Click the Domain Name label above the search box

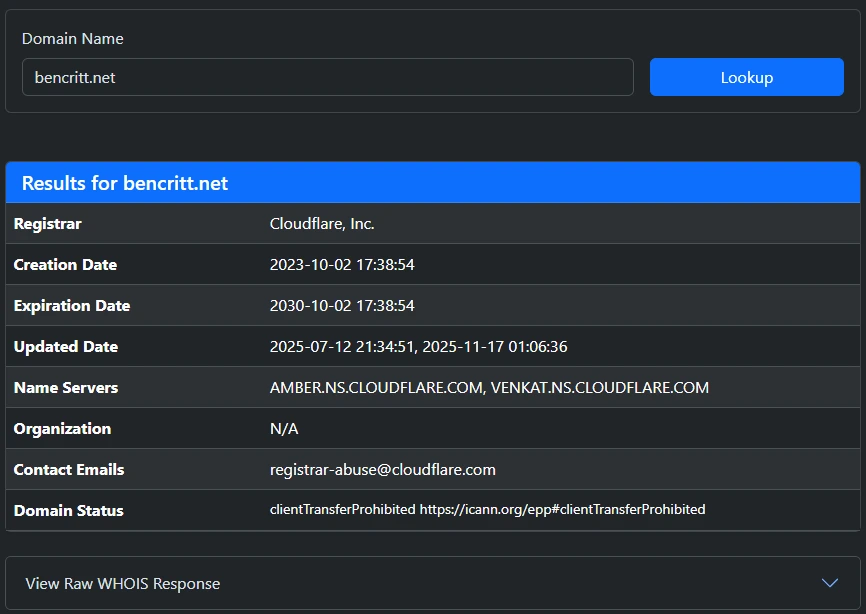72,39
